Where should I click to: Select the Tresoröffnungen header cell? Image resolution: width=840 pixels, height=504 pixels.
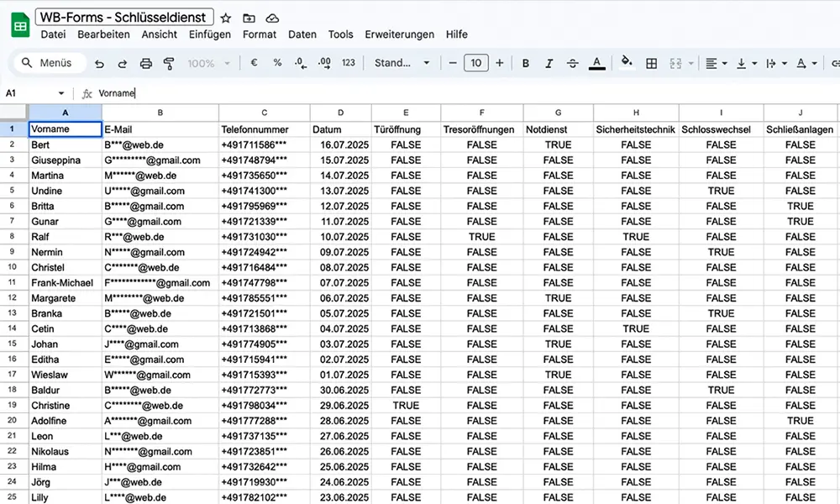point(481,129)
